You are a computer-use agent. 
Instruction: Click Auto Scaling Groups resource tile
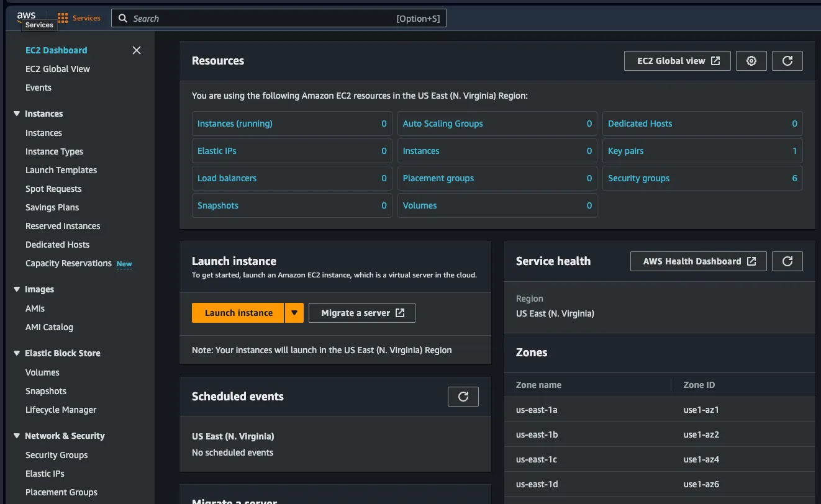[497, 124]
